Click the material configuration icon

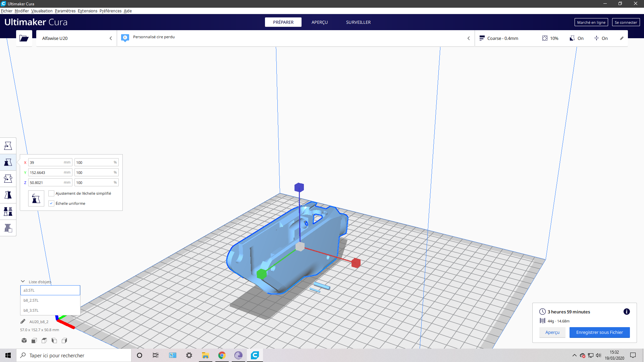125,38
